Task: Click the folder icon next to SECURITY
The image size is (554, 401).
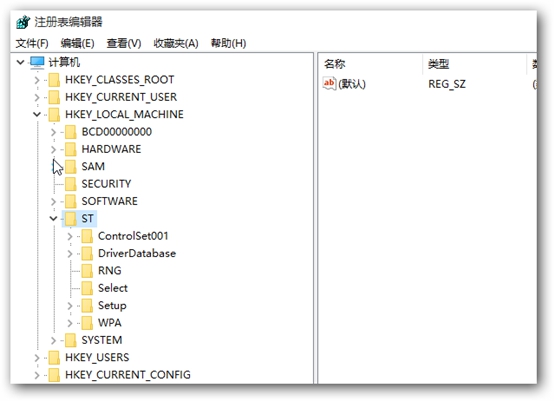Action: click(71, 184)
